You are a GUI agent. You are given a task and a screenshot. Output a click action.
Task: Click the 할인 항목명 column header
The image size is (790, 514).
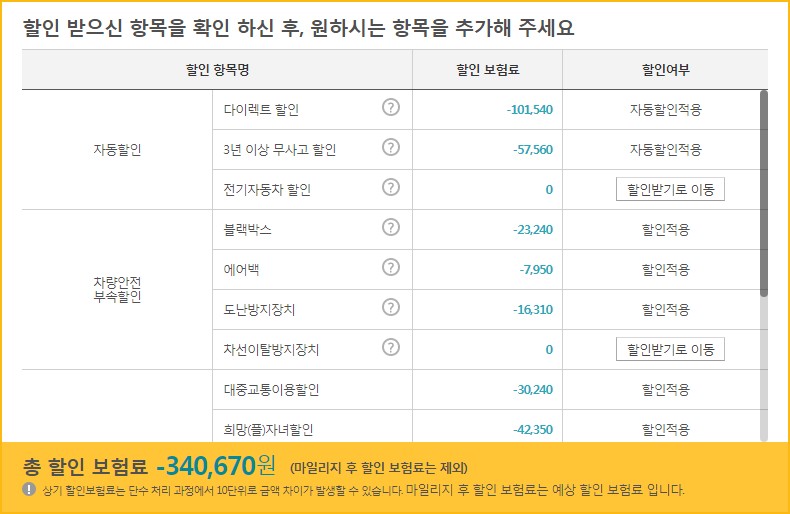click(217, 70)
